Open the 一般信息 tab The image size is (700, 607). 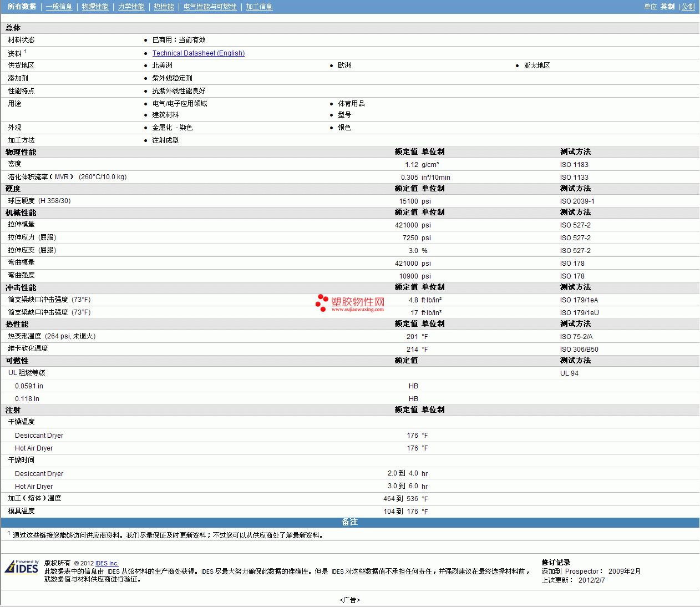(x=59, y=7)
